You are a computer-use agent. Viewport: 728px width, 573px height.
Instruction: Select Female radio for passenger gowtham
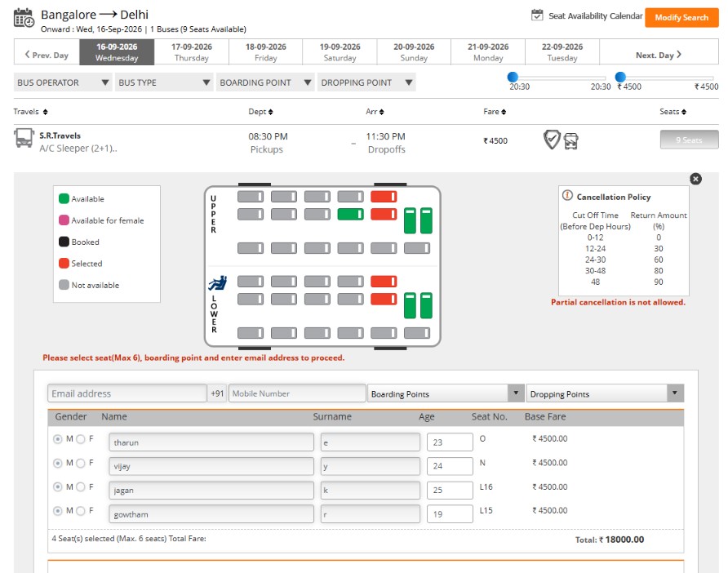click(81, 511)
